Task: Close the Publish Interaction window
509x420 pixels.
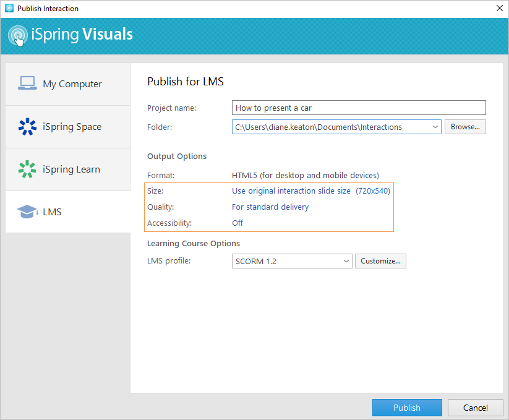Action: pyautogui.click(x=499, y=9)
